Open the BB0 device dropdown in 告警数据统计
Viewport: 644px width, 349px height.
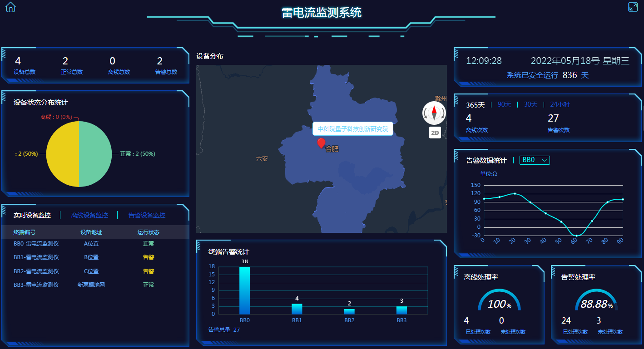[535, 160]
